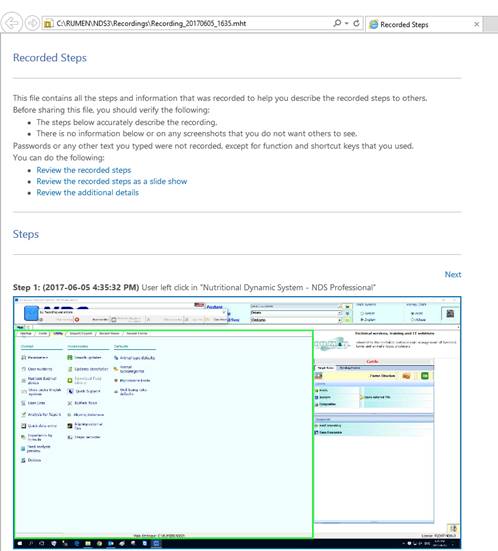Click 'Before sharing this file, you should verify' line
This screenshot has height=551, width=498.
coord(111,110)
